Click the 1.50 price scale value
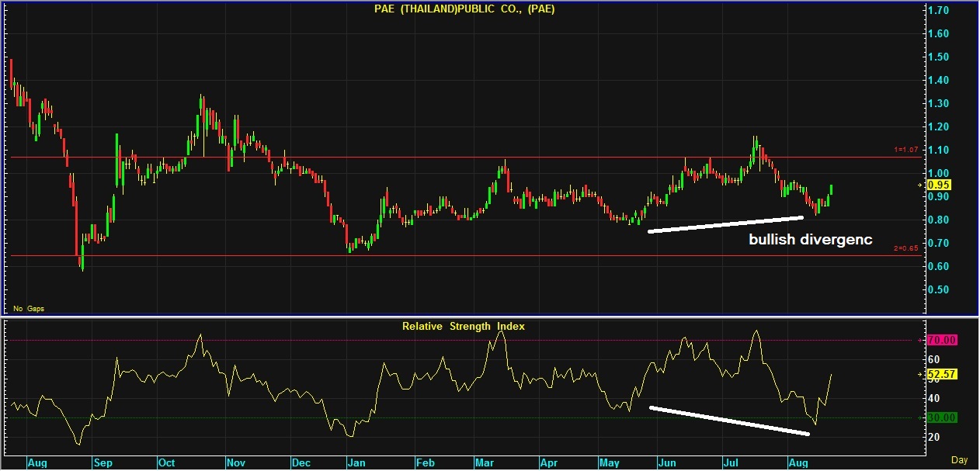980x471 pixels. pos(940,57)
